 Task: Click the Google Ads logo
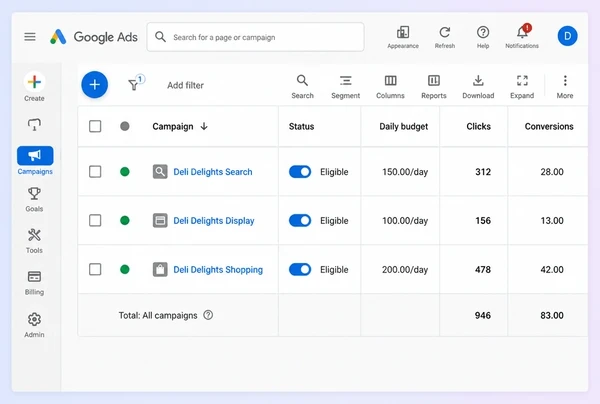pyautogui.click(x=94, y=37)
